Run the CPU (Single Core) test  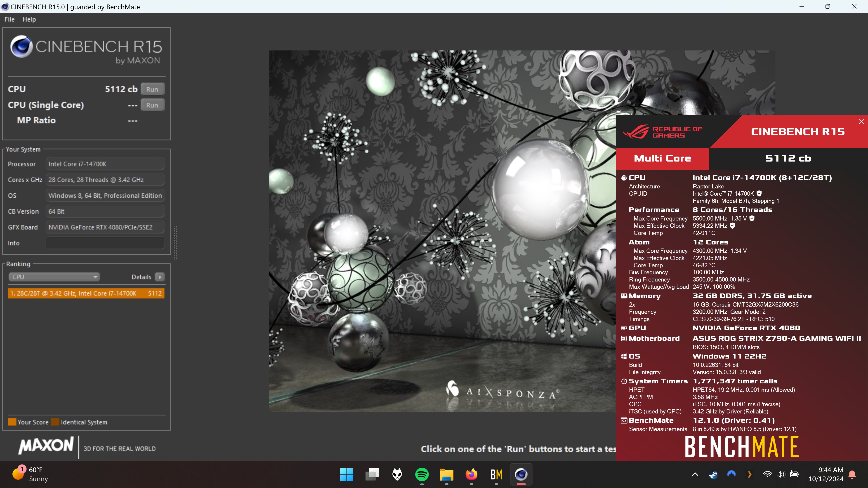[152, 105]
